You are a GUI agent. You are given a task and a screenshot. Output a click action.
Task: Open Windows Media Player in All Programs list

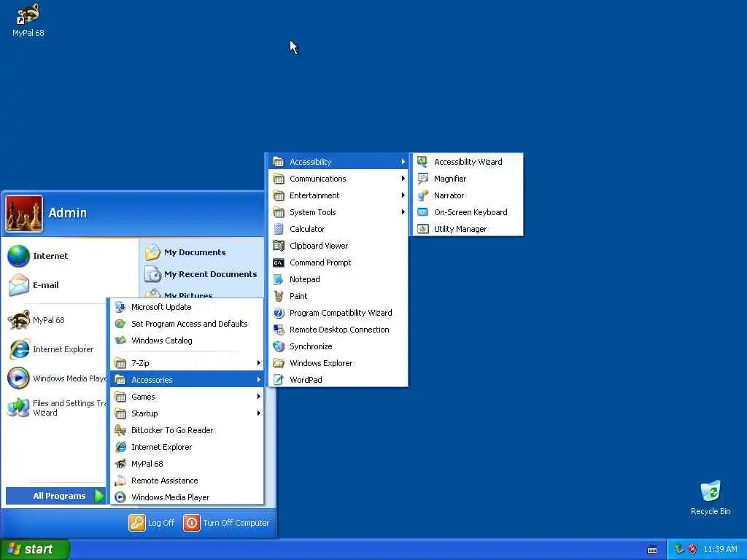pyautogui.click(x=187, y=497)
